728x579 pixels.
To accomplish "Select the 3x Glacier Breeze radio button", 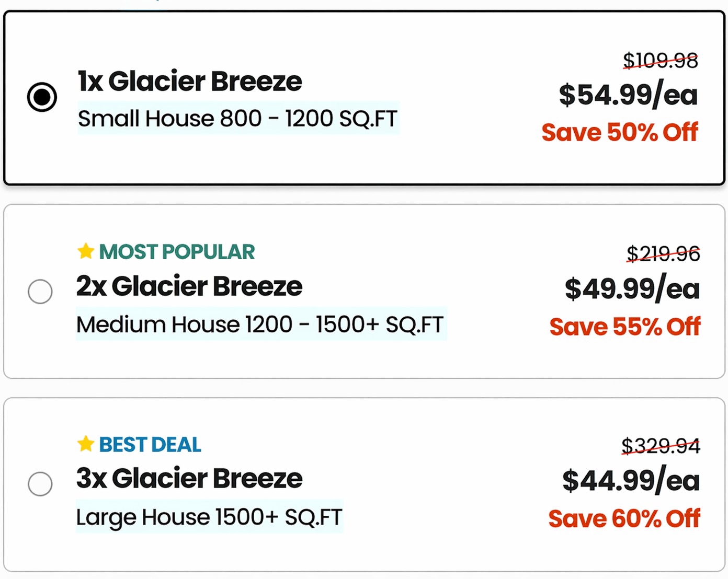I will [x=40, y=484].
